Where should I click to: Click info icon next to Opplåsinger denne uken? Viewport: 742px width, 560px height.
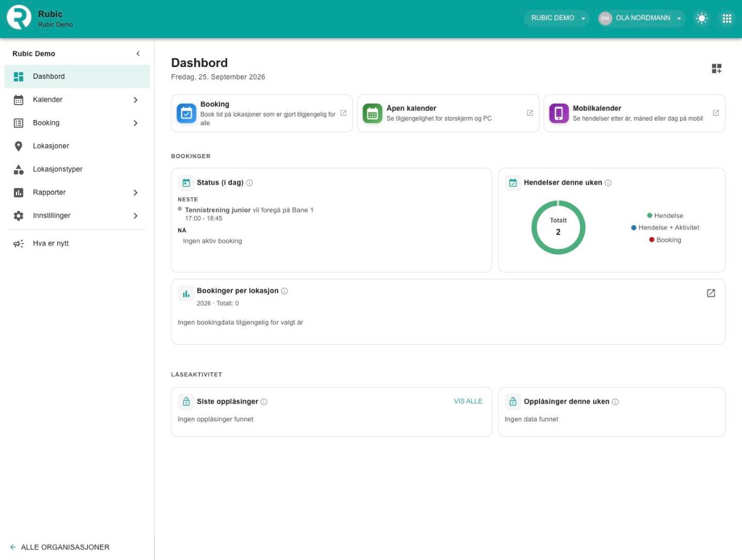(615, 402)
